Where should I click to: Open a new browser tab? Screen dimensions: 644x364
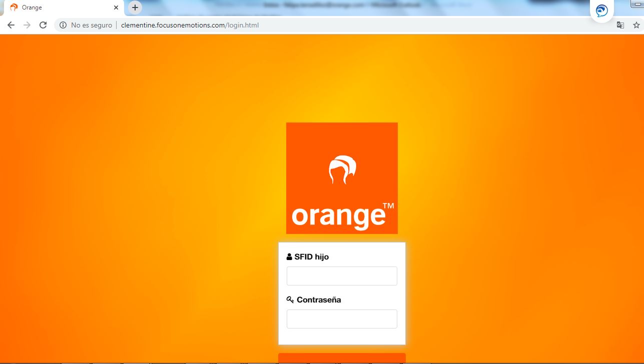[135, 7]
